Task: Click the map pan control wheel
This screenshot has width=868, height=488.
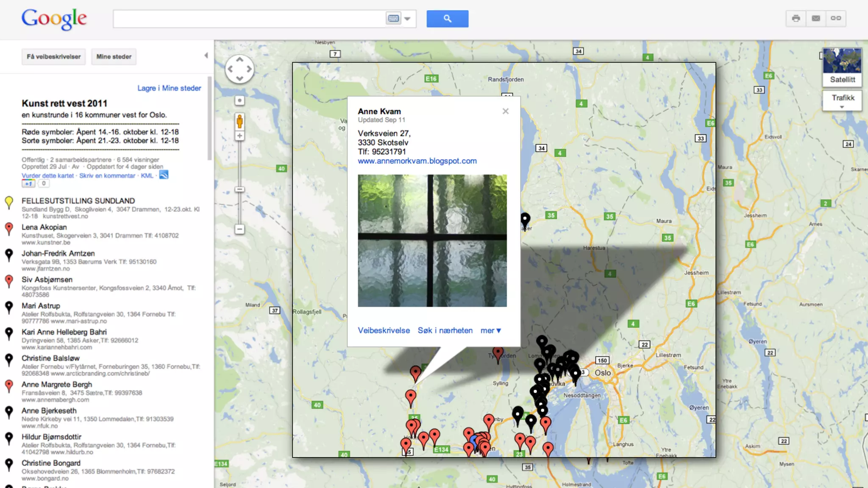Action: pyautogui.click(x=239, y=69)
